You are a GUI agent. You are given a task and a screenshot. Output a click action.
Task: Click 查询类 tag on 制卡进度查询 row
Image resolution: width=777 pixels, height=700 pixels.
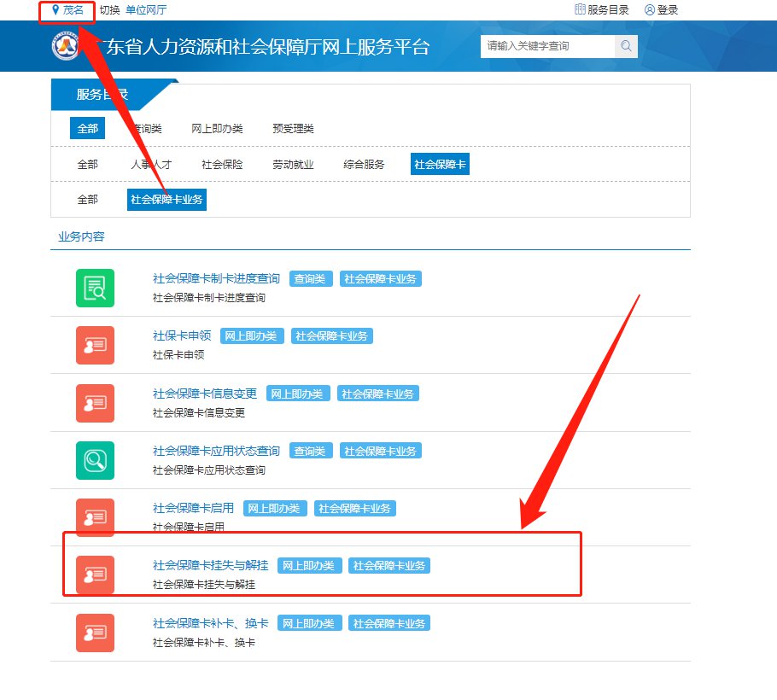pyautogui.click(x=310, y=278)
